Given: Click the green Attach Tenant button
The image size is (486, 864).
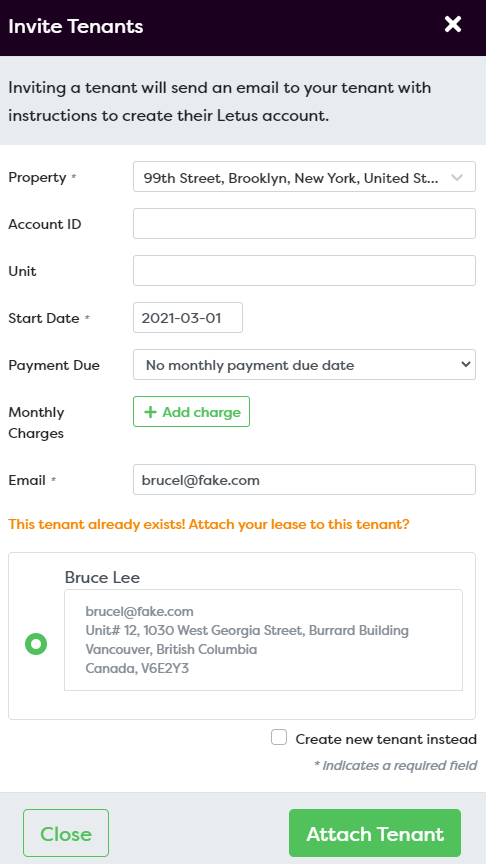Looking at the screenshot, I should pos(375,833).
